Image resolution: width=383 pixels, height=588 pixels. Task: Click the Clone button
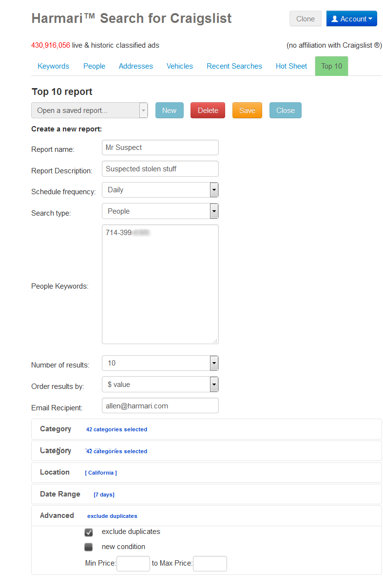306,18
